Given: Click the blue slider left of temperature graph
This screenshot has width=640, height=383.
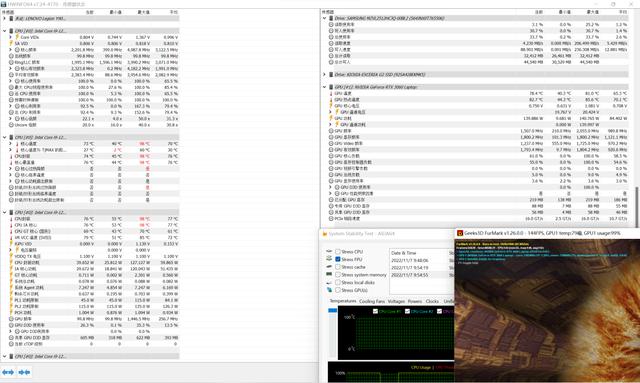Looking at the screenshot, I should click(333, 310).
